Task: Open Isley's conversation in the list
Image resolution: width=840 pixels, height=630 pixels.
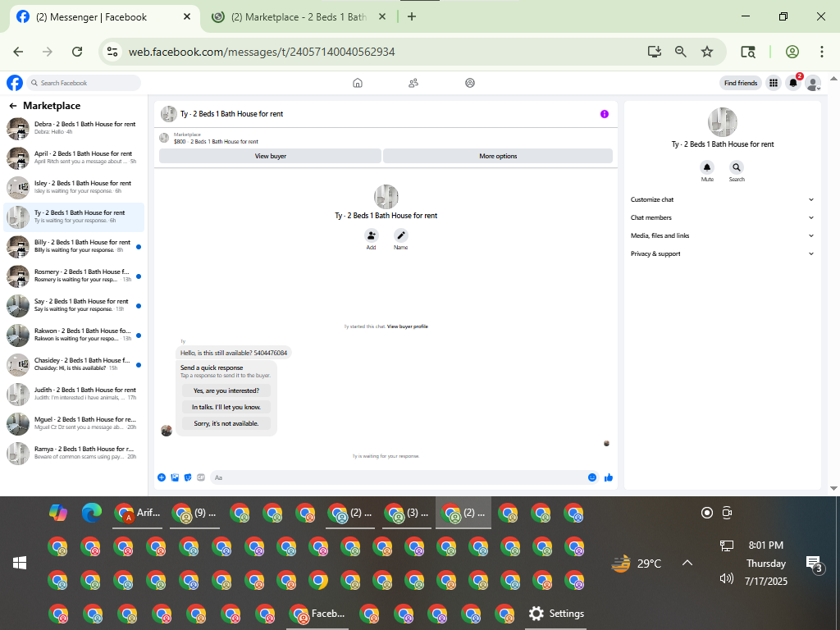Action: point(74,187)
